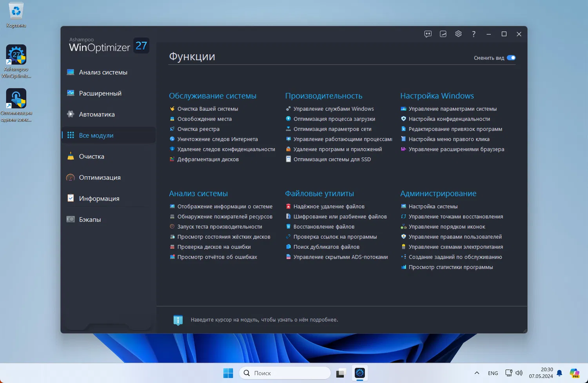Select Все модули in the sidebar
This screenshot has width=588, height=383.
click(x=109, y=135)
